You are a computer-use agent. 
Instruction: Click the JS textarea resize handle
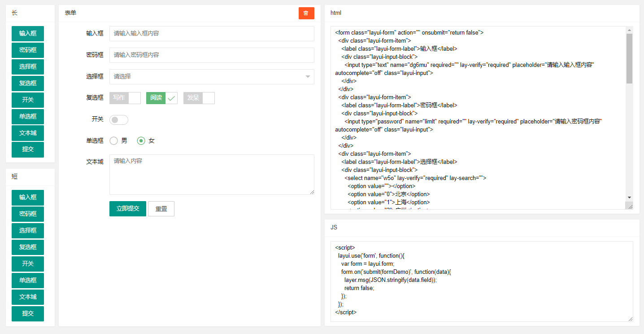pos(630,319)
